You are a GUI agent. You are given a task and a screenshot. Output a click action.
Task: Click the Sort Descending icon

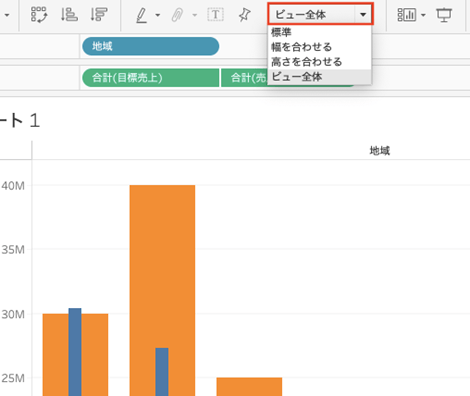[99, 15]
